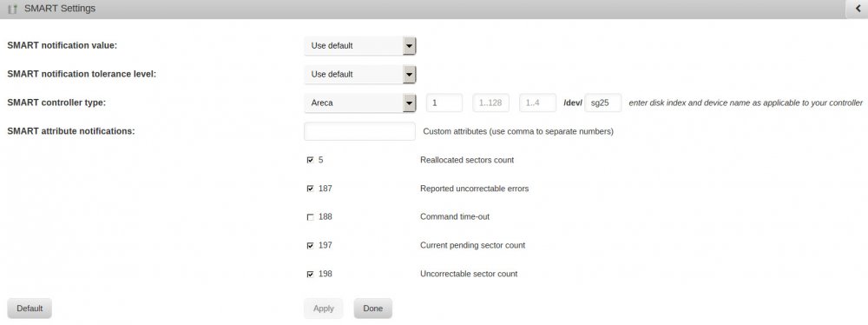Collapse the SMART Settings panel using chevron
868x325 pixels.
coord(857,9)
